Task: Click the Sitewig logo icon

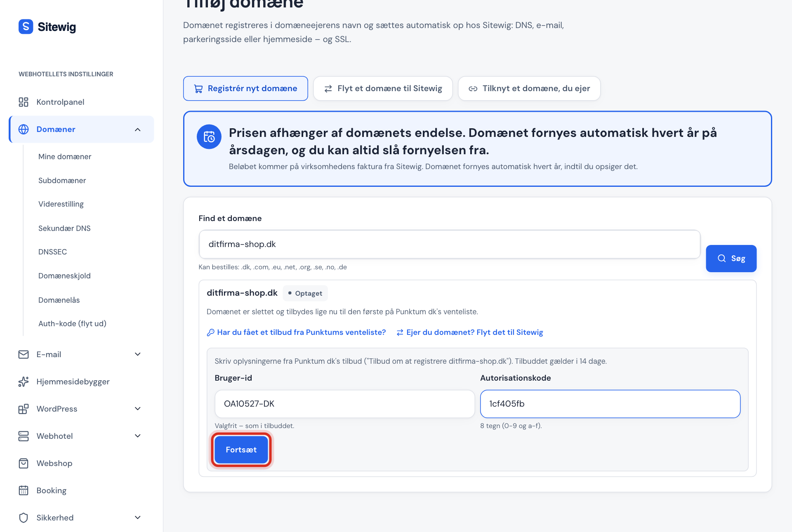Action: pos(26,27)
